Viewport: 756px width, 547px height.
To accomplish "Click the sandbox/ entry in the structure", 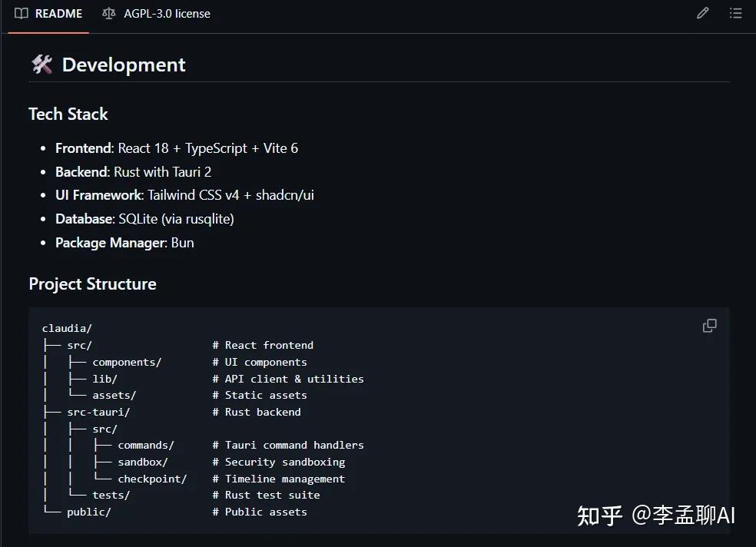I will [x=141, y=462].
